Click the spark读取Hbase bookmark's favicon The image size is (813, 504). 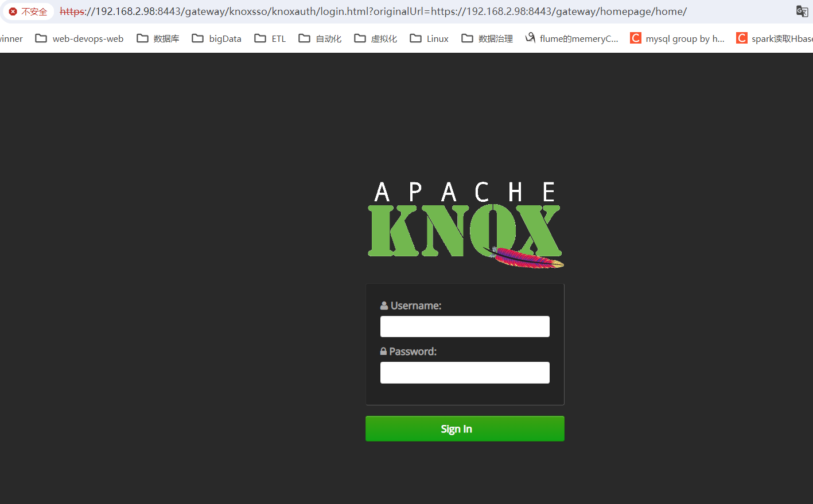pos(741,38)
